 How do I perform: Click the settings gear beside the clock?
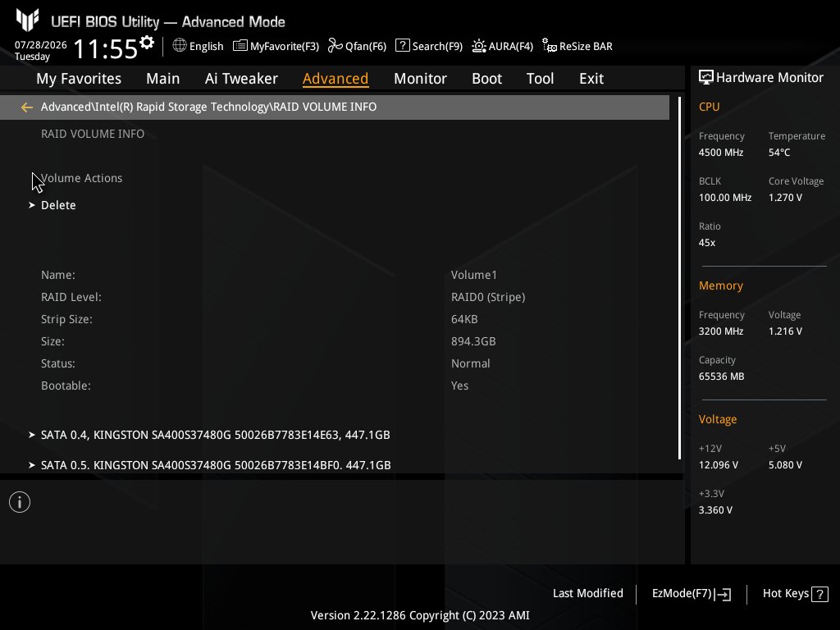click(147, 43)
